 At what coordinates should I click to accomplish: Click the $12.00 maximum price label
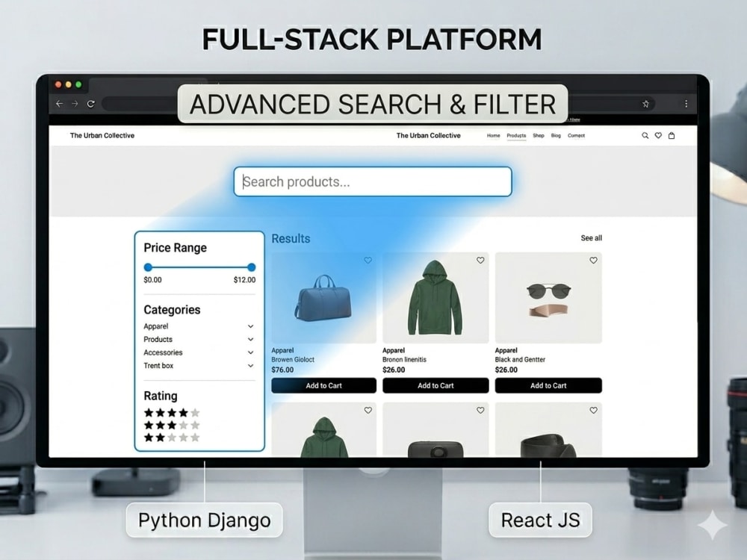244,280
